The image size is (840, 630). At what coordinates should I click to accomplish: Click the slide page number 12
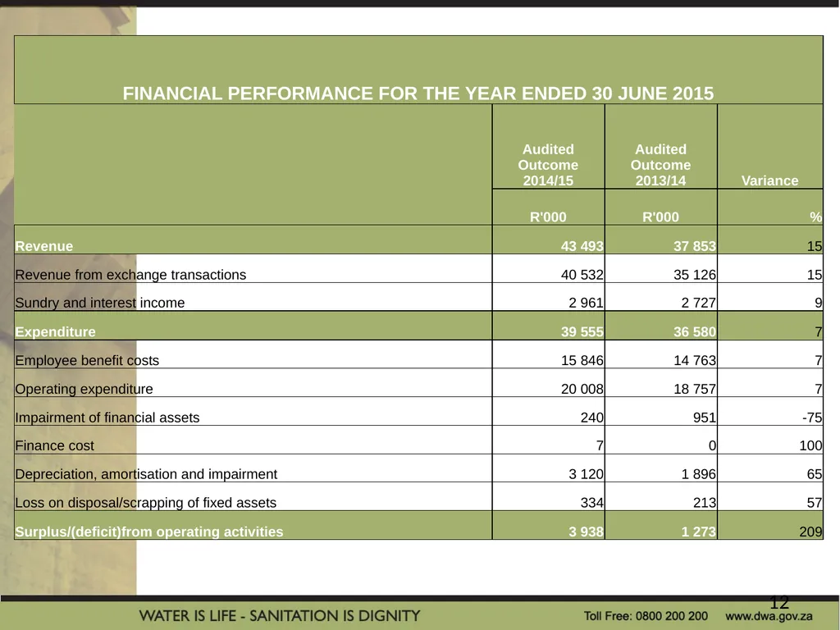coord(779,603)
